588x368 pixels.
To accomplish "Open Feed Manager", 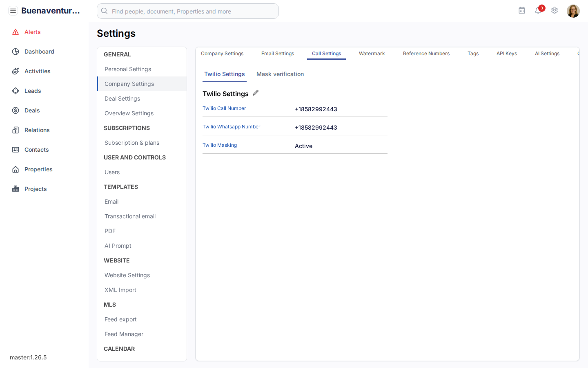I will point(142,334).
